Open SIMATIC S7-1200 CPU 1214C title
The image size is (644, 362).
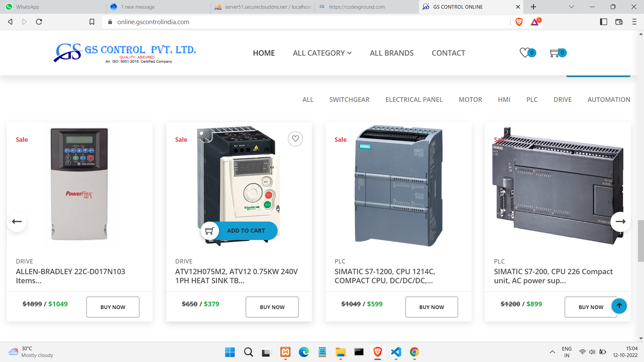[385, 276]
